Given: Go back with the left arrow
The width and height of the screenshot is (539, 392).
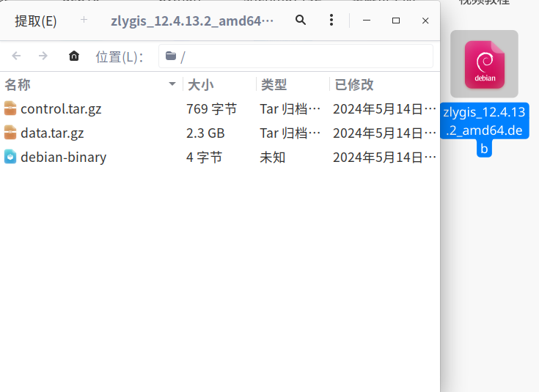Looking at the screenshot, I should pyautogui.click(x=16, y=56).
